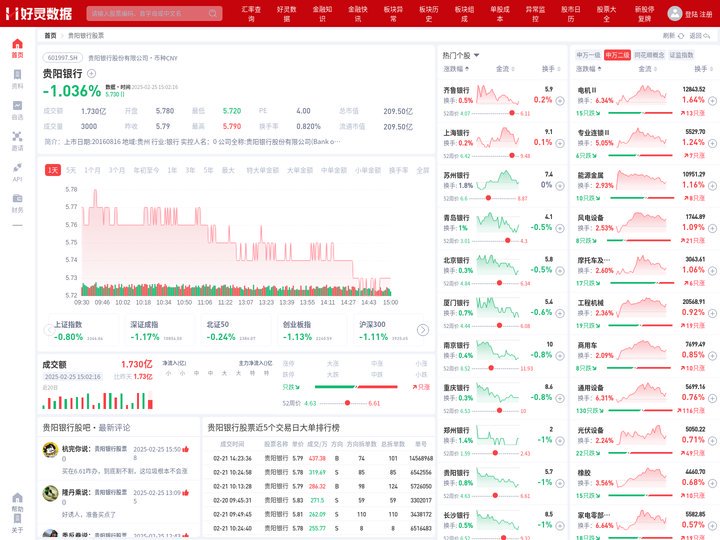Open the API sidebar icon
The width and height of the screenshot is (720, 540).
pyautogui.click(x=17, y=172)
